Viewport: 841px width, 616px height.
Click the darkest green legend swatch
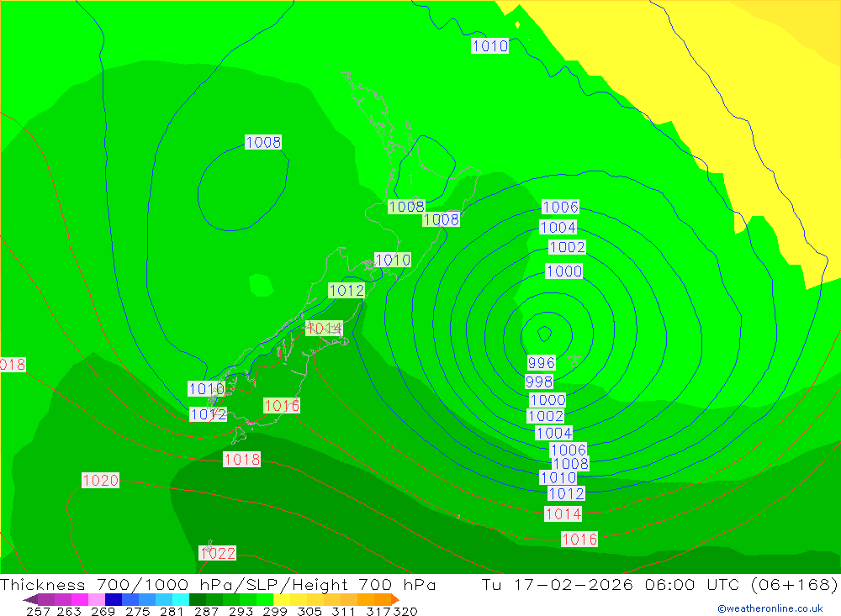click(198, 599)
